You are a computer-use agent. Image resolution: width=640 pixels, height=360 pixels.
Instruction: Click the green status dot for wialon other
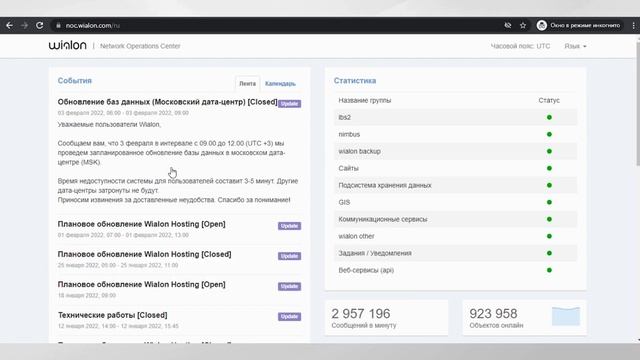[549, 236]
